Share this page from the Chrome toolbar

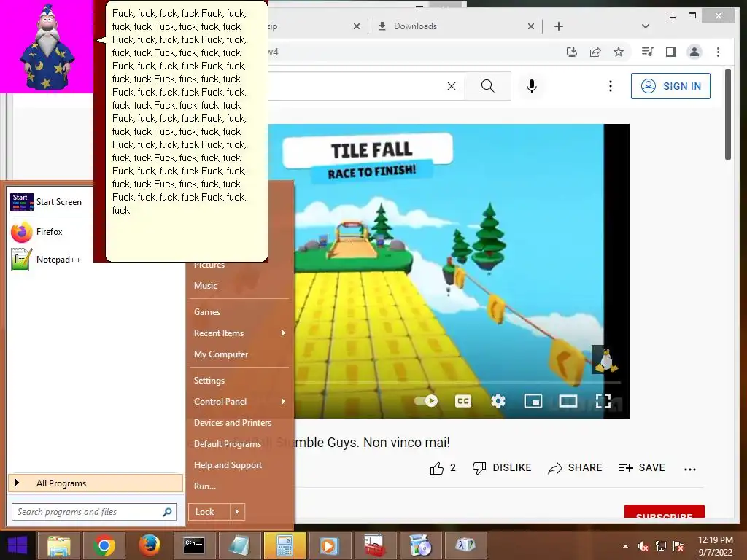pyautogui.click(x=595, y=52)
